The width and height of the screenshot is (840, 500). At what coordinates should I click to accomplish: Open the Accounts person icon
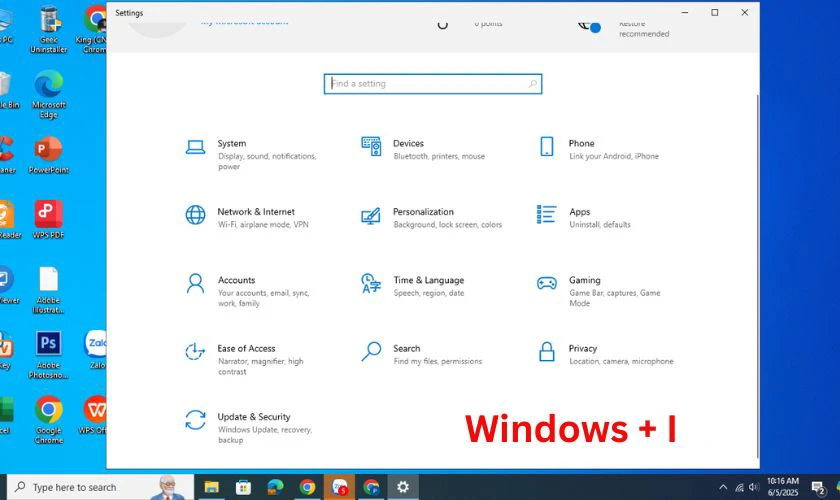point(195,283)
